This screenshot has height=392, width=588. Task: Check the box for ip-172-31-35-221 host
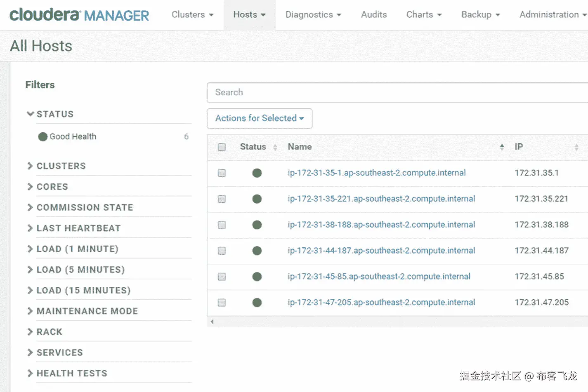pyautogui.click(x=222, y=199)
